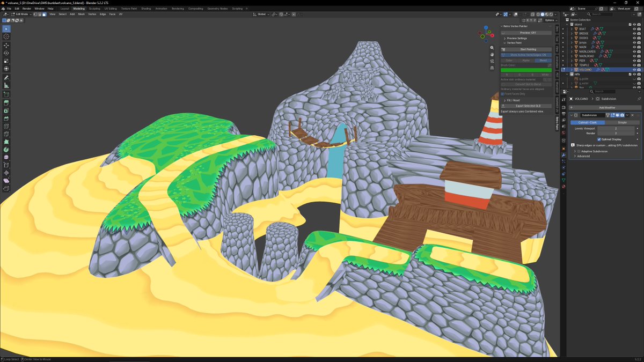644x362 pixels.
Task: Select the Edge Slide tool
Action: (x=6, y=165)
